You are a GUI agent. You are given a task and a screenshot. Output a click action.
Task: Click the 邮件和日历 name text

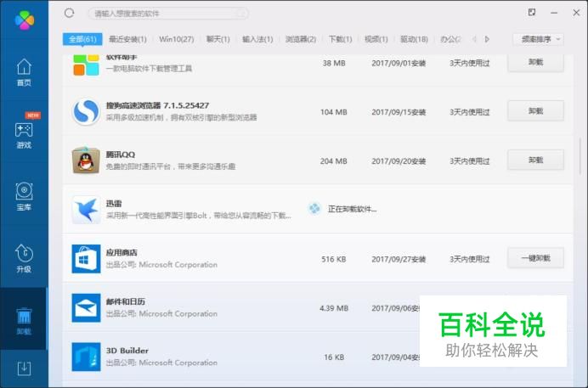point(125,301)
